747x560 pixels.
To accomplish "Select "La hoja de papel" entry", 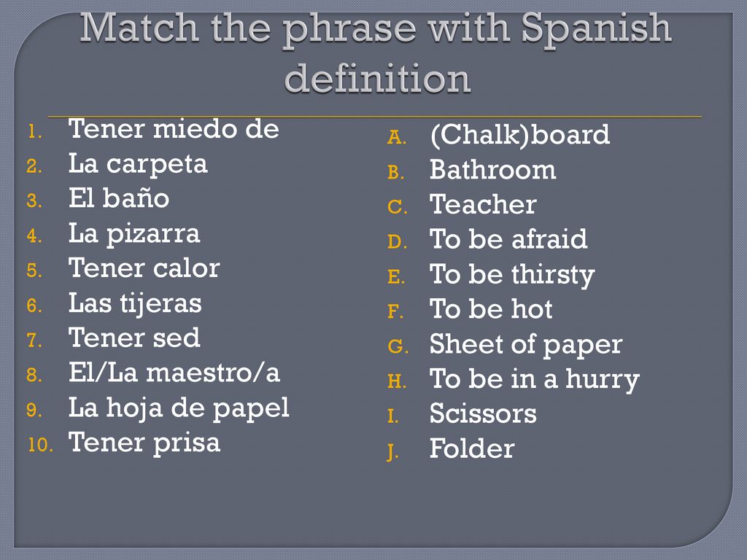I will pos(179,409).
